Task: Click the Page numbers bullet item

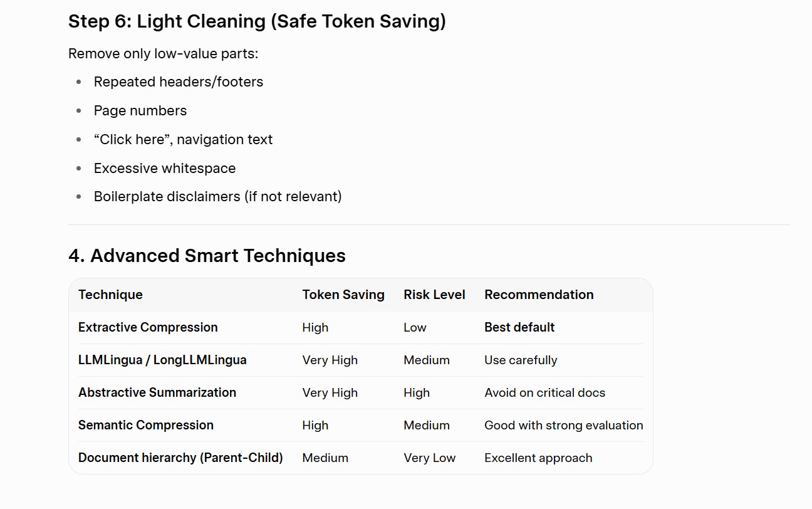Action: pos(140,110)
